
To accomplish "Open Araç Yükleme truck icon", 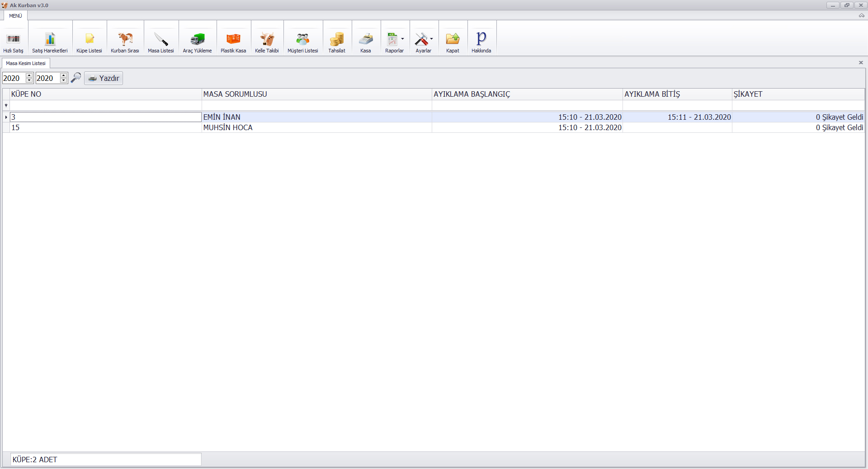I will 197,39.
